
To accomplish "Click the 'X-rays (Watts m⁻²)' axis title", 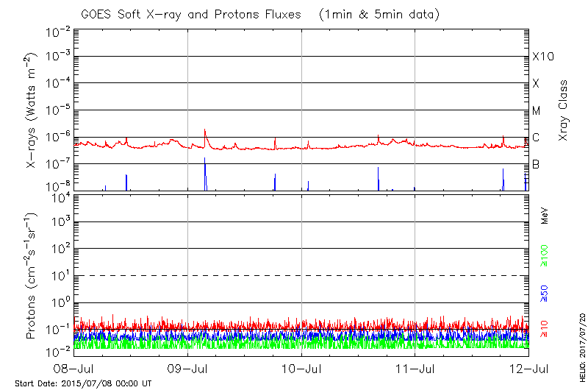I will [x=32, y=110].
